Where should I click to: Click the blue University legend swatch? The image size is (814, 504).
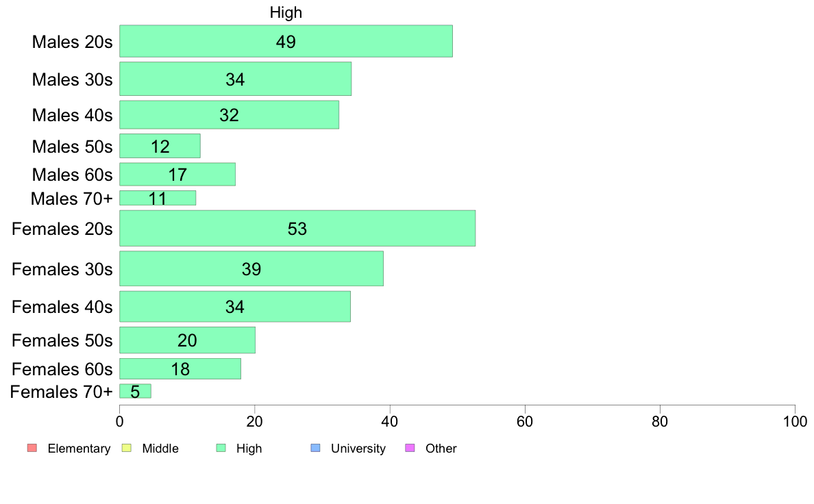click(x=316, y=448)
